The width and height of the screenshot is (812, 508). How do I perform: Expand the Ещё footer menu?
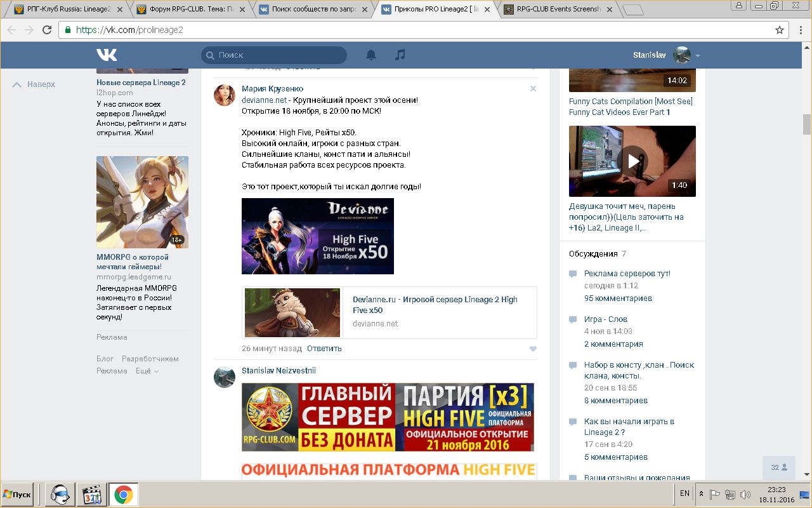147,371
